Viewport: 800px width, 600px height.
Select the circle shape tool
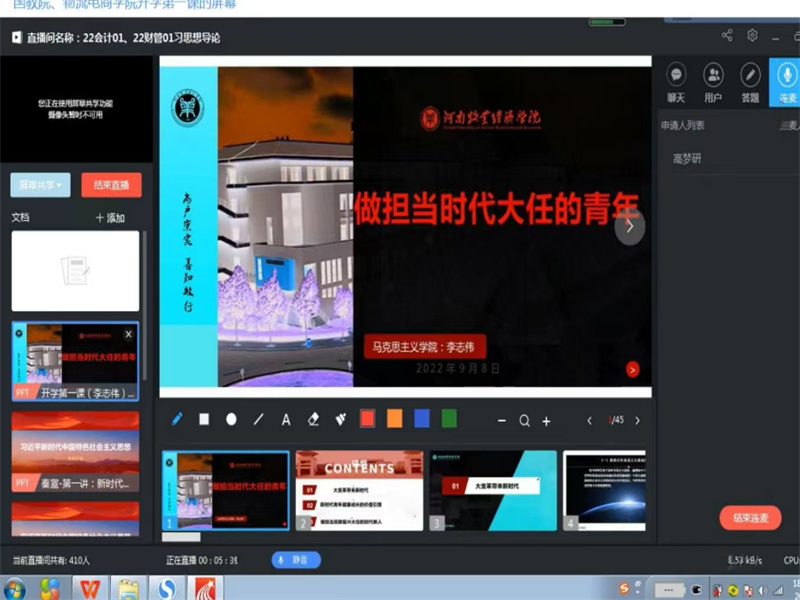pyautogui.click(x=231, y=420)
